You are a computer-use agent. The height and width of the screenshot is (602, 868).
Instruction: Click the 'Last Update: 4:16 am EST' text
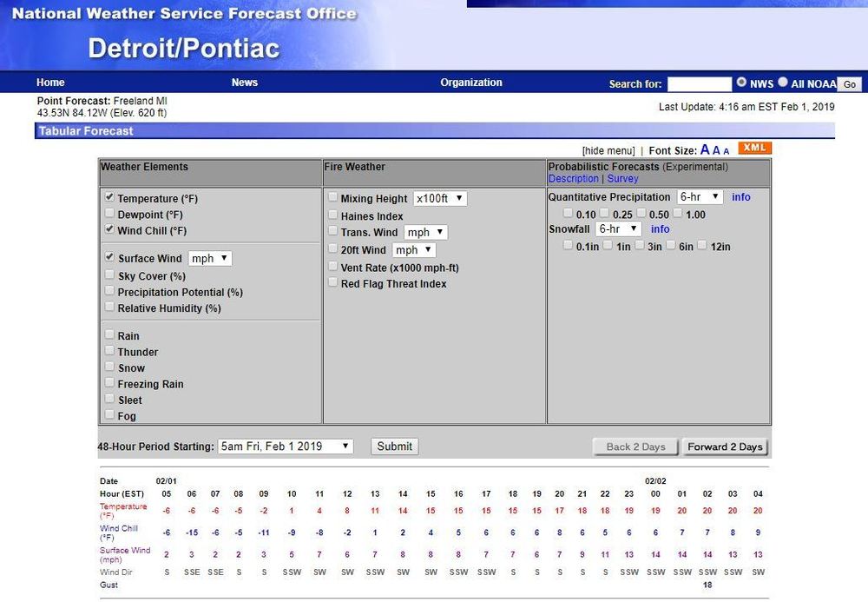pyautogui.click(x=746, y=107)
